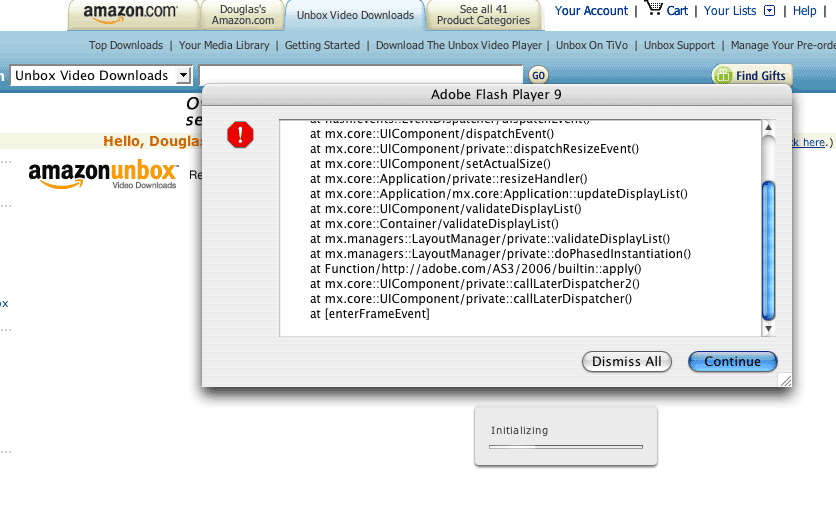Screen dimensions: 836x526
Task: Open Your Account link
Action: [591, 11]
